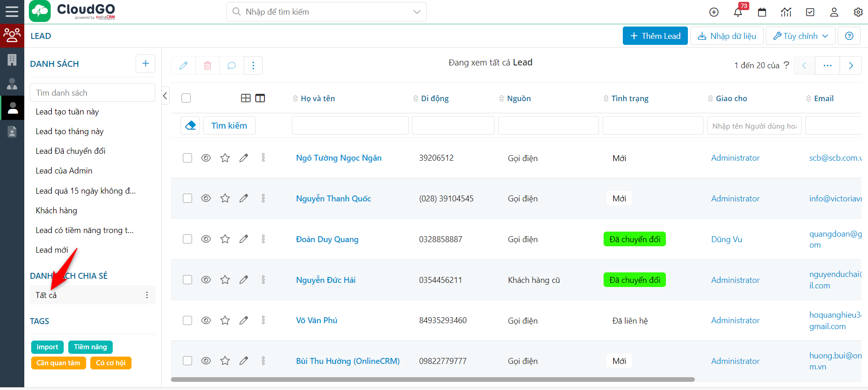Expand the global search dropdown chevron

point(417,12)
